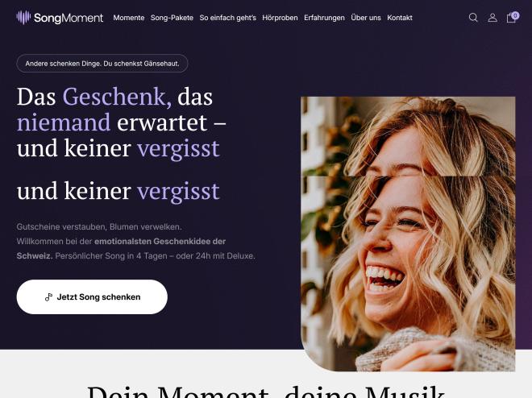This screenshot has height=398, width=532.
Task: Click the Das Geschenk headline text
Action: 122,122
